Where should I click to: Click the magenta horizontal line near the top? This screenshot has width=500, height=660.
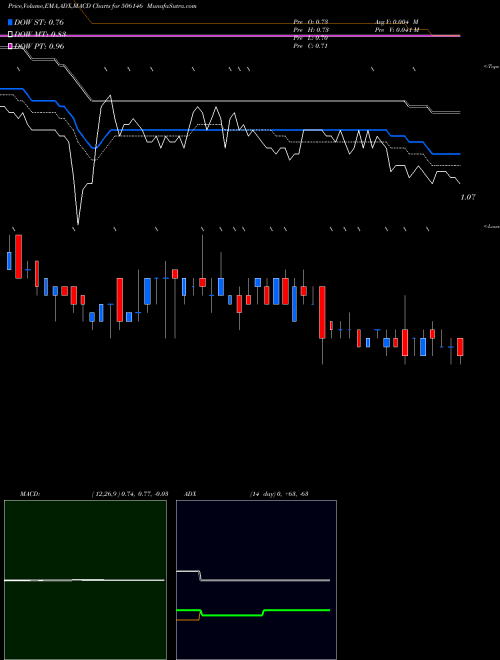pyautogui.click(x=230, y=36)
